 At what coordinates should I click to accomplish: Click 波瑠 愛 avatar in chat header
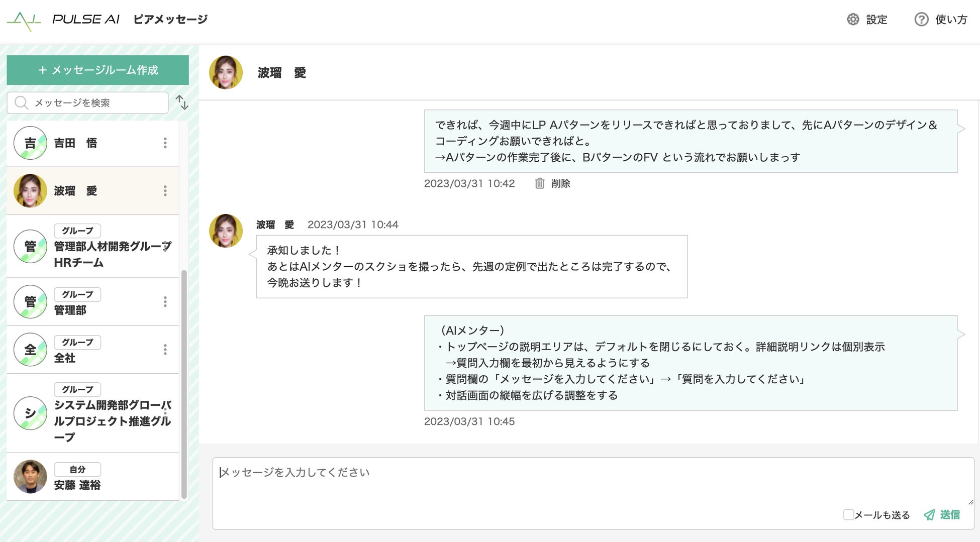point(226,73)
